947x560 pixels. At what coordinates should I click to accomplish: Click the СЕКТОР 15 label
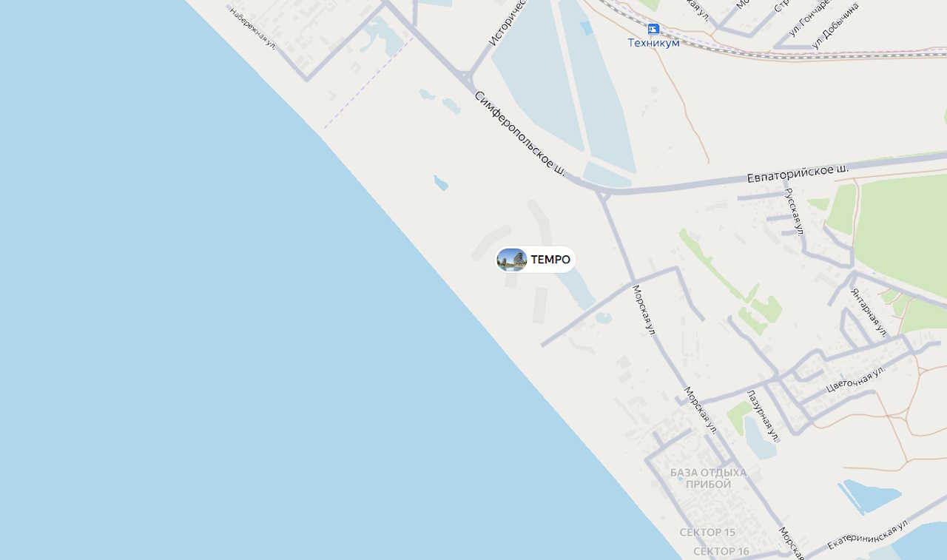tap(707, 532)
